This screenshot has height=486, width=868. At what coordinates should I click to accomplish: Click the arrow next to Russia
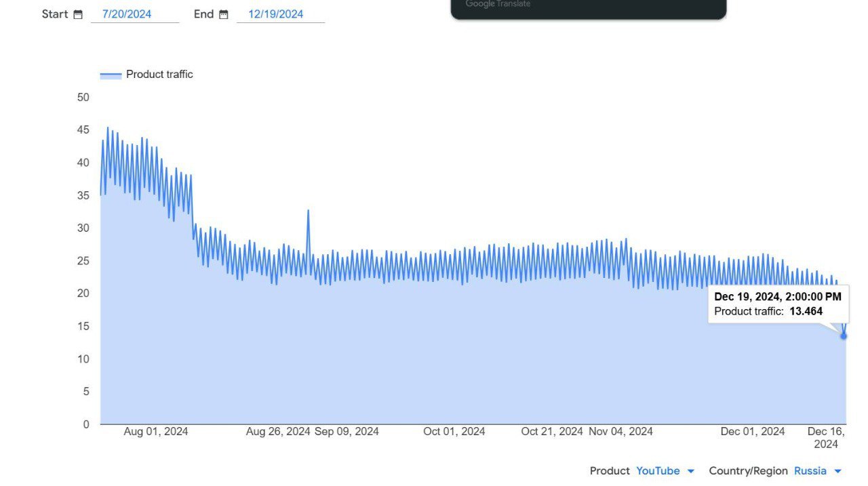click(x=837, y=471)
